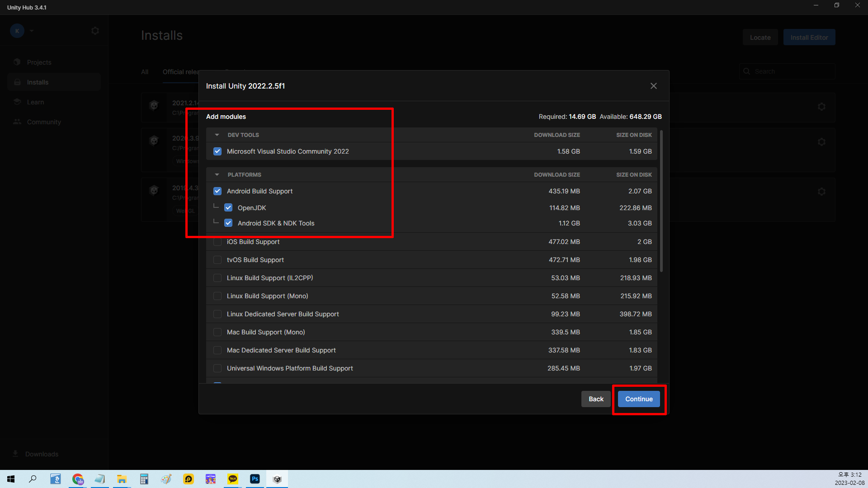Click the modules list scrollbar
The height and width of the screenshot is (488, 868).
(x=661, y=201)
